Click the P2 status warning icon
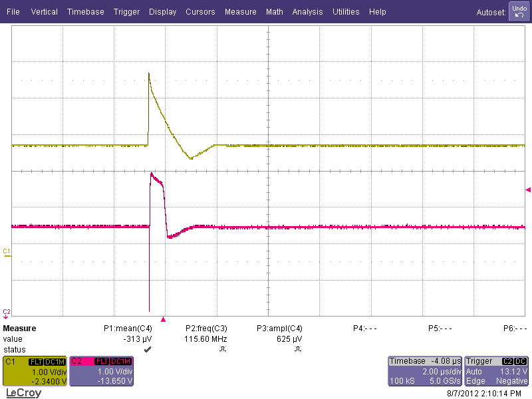Screen dimensions: 532x399 [x=223, y=349]
